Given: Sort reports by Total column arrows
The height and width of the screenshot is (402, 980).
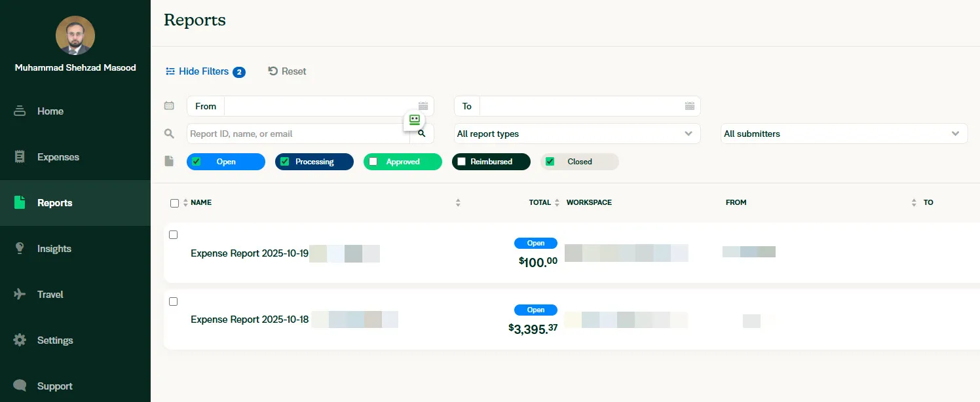Looking at the screenshot, I should point(557,203).
